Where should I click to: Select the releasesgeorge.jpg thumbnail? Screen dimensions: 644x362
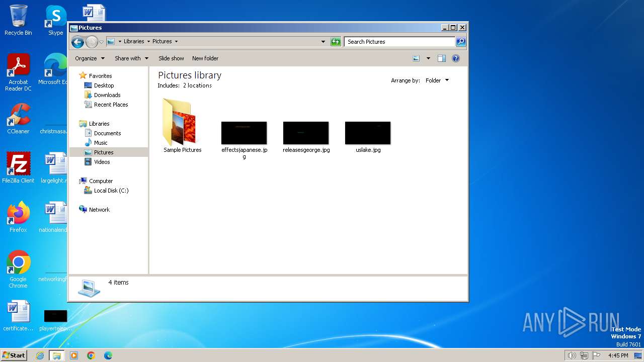306,133
